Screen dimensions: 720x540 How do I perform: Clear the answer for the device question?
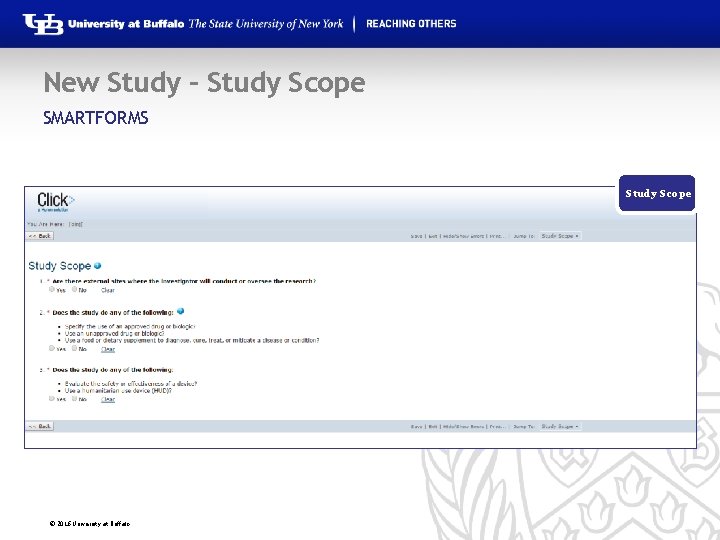point(108,399)
